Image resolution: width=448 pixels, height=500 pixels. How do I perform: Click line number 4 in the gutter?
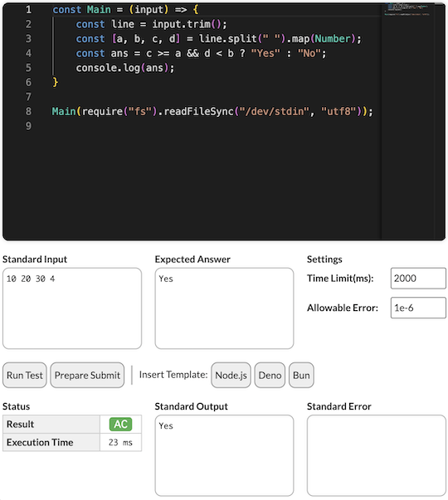[x=28, y=53]
